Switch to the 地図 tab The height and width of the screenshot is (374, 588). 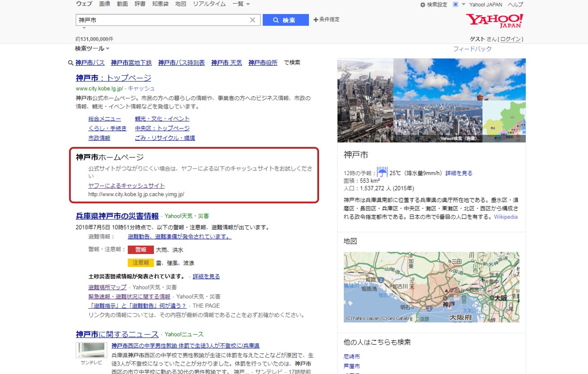click(x=181, y=4)
